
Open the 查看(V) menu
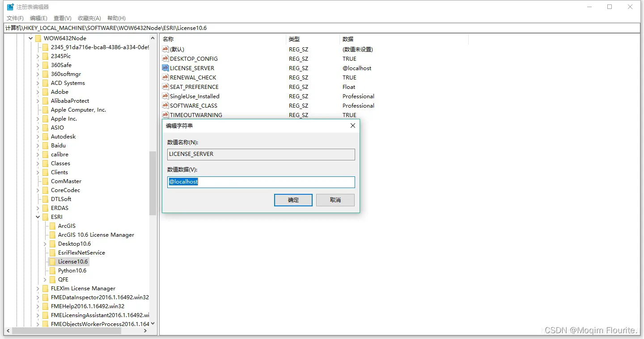pos(63,18)
